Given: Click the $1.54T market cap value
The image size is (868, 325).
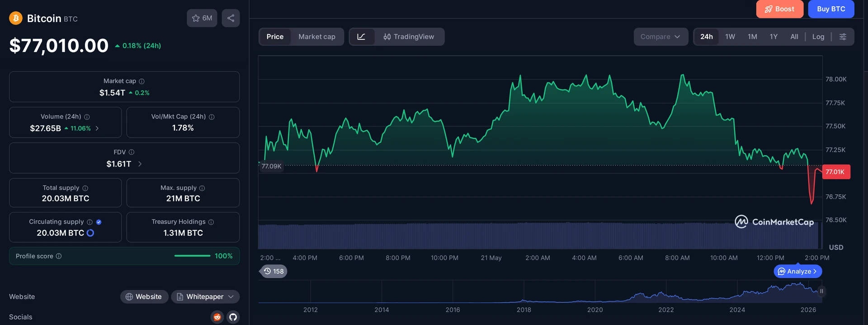Looking at the screenshot, I should (x=112, y=93).
